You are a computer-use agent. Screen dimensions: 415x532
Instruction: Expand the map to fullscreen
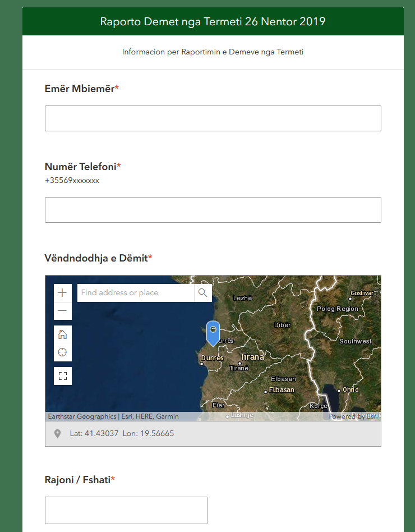point(62,376)
